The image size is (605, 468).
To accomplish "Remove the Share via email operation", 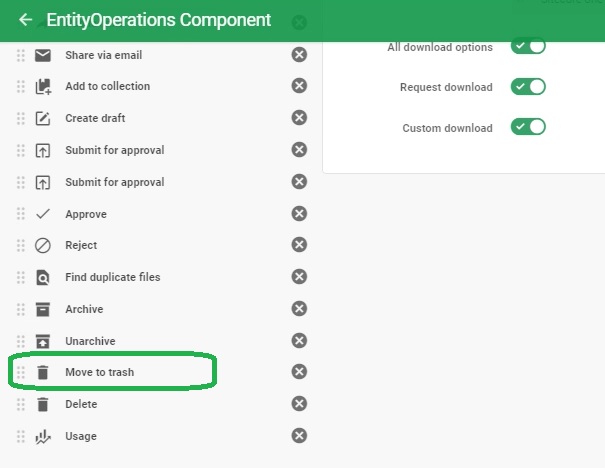I will tap(299, 55).
